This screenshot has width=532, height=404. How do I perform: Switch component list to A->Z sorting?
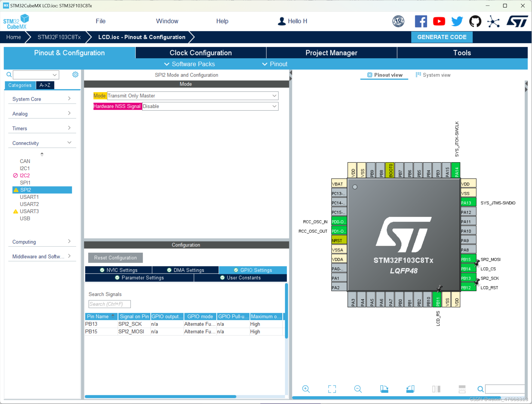click(x=45, y=85)
